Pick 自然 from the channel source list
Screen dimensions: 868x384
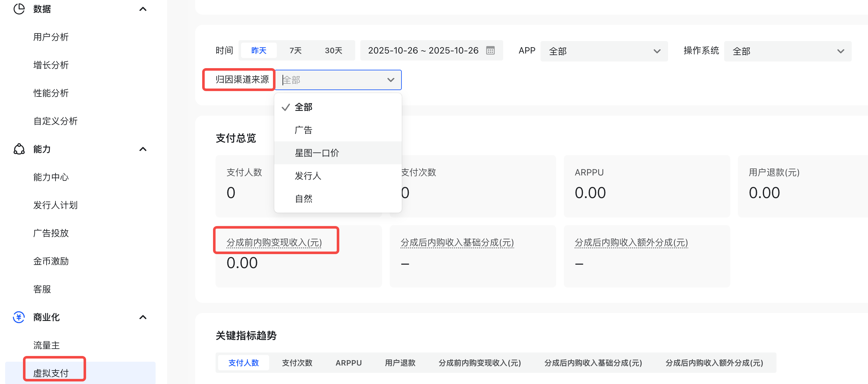(x=303, y=199)
